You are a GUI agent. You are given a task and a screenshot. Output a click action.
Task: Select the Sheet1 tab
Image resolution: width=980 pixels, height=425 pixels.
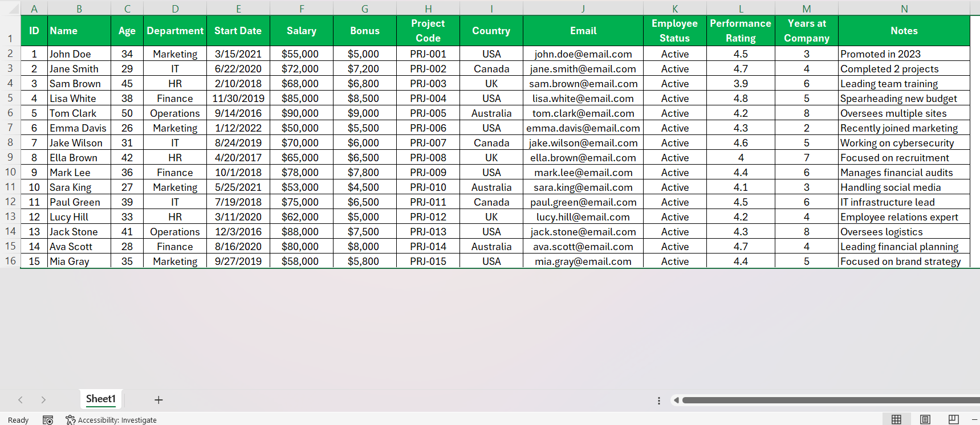pos(101,399)
